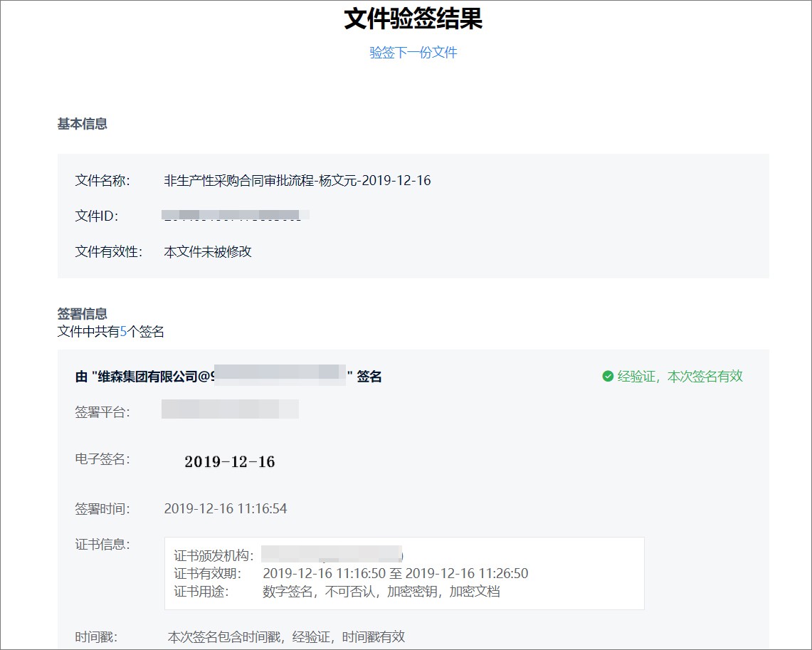812x650 pixels.
Task: Click the 文件名称 label
Action: 102,181
